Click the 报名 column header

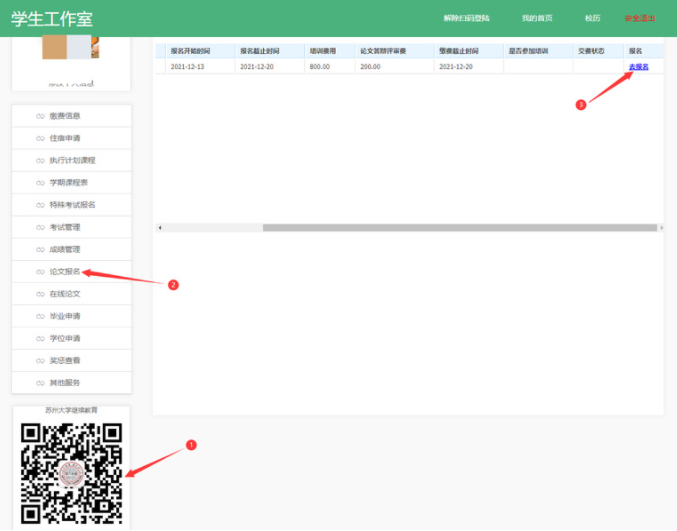[644, 51]
